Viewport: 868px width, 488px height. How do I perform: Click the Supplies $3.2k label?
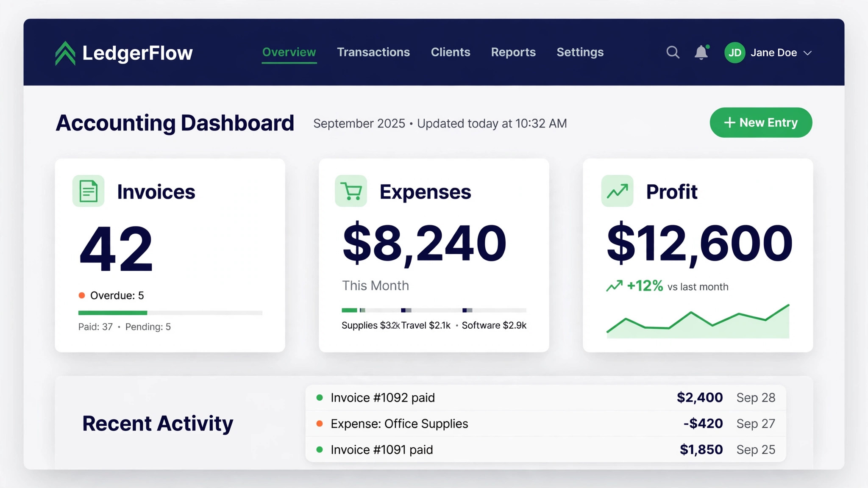[371, 325]
